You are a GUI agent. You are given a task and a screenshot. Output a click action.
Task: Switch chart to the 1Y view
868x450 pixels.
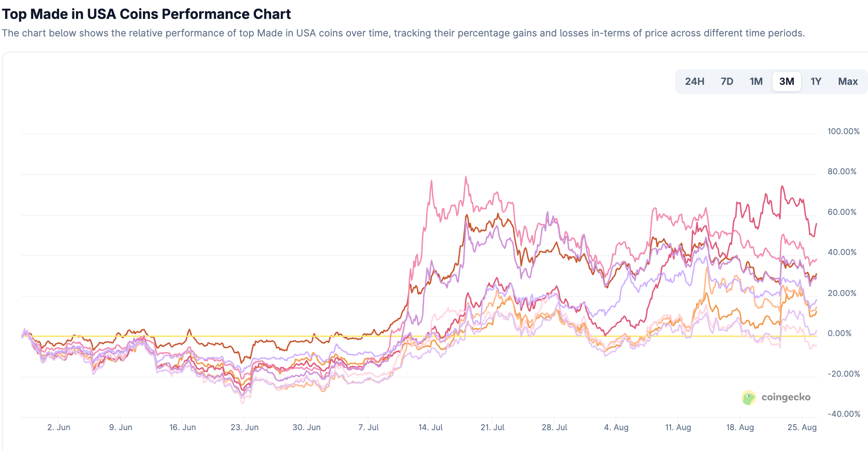816,82
